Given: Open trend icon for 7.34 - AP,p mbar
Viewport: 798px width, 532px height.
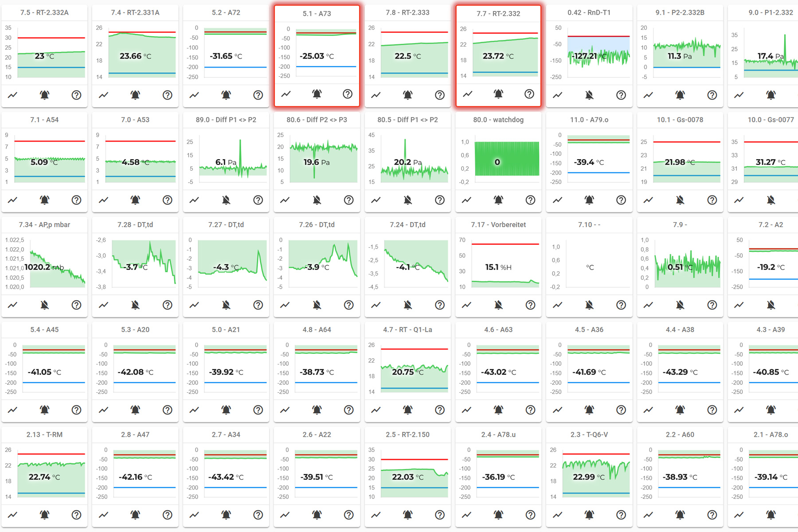Looking at the screenshot, I should click(x=13, y=305).
